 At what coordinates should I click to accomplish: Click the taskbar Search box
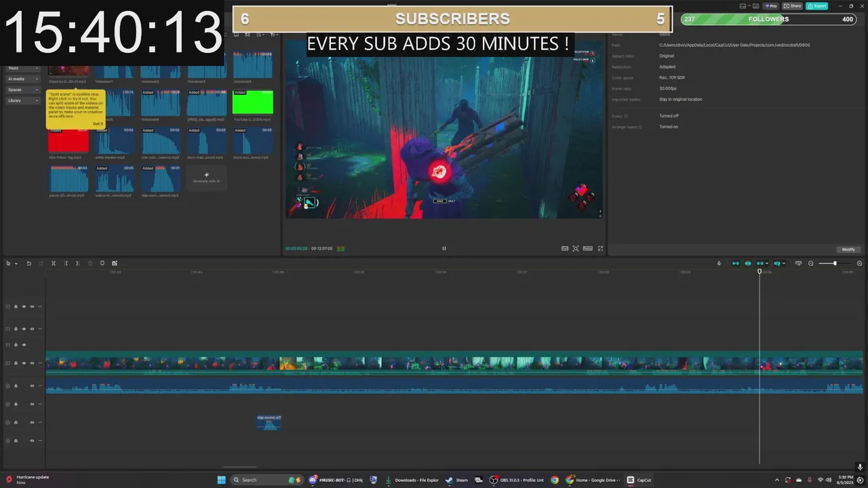click(x=267, y=480)
